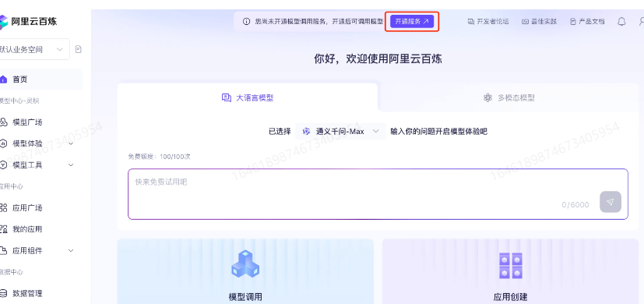Click the 通义千问 model logo icon
644x304 pixels.
click(x=306, y=132)
